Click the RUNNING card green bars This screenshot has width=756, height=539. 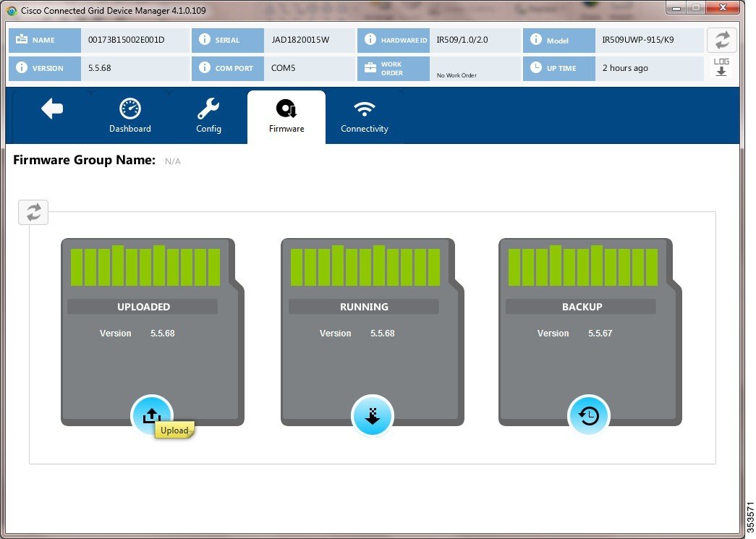[365, 266]
